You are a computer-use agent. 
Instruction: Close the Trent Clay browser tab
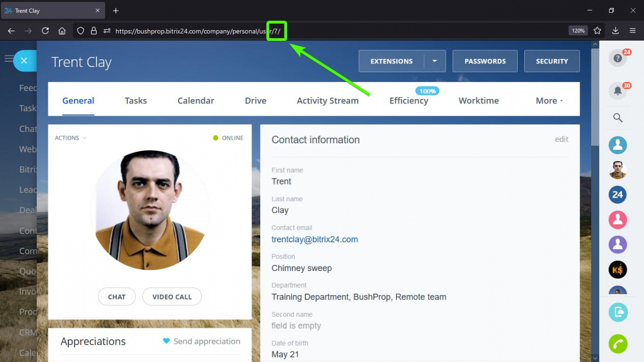click(x=98, y=11)
